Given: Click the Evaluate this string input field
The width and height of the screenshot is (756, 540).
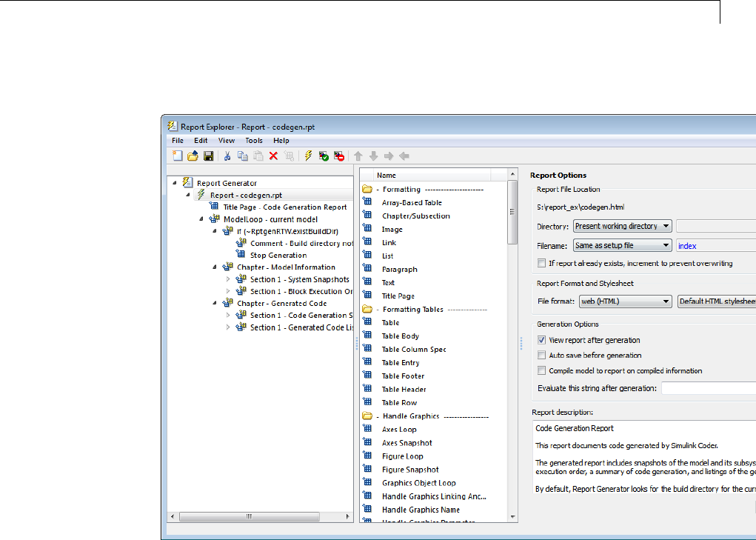Looking at the screenshot, I should click(708, 388).
